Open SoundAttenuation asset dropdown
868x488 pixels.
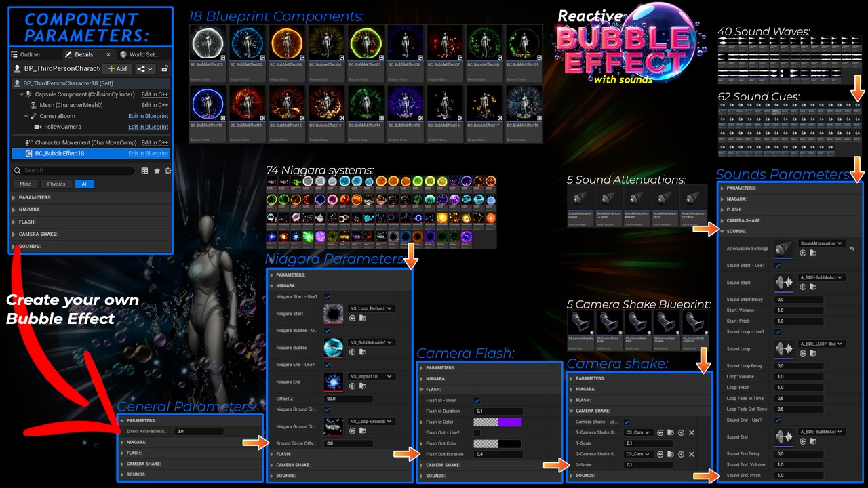click(x=822, y=243)
